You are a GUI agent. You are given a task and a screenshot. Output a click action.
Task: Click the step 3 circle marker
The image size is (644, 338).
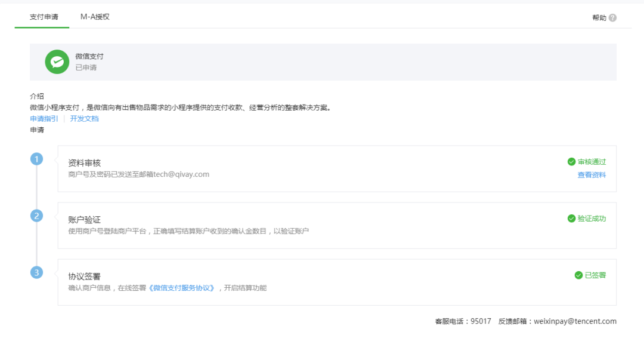point(36,272)
